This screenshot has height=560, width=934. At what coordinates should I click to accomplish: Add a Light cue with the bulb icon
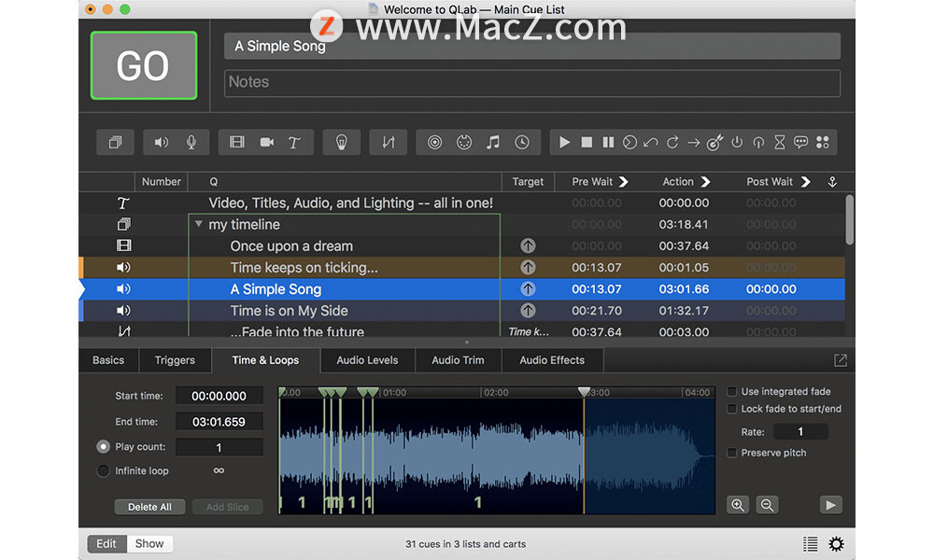(x=341, y=142)
